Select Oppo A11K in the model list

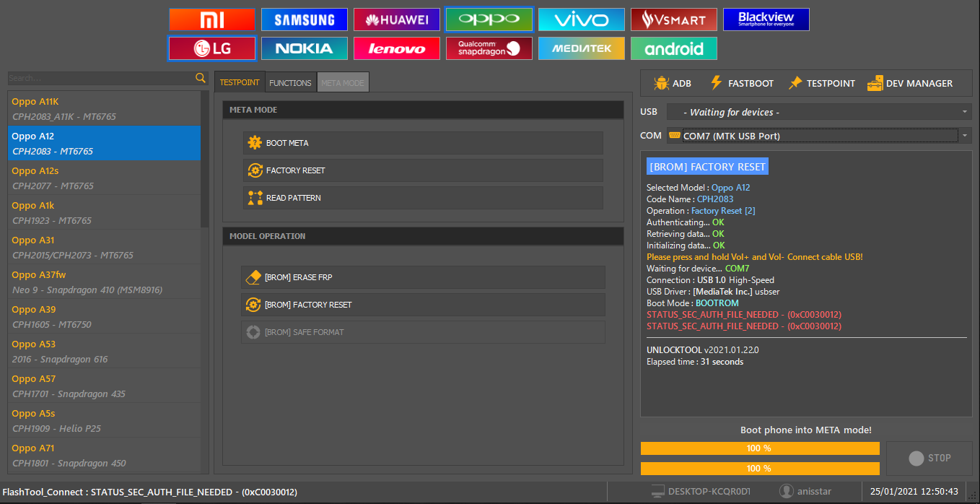104,108
